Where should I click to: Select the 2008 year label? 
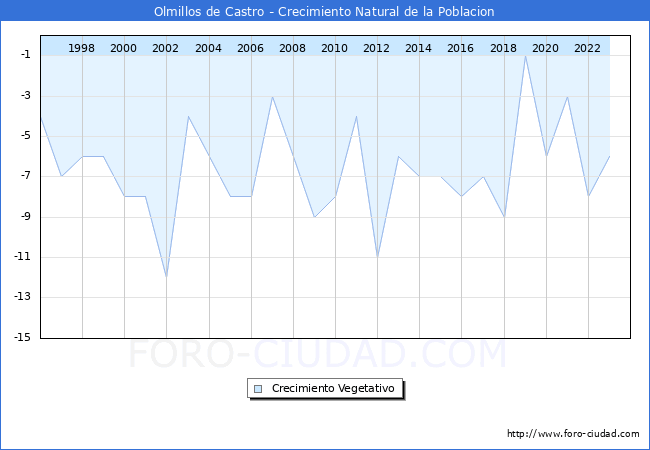click(x=292, y=48)
